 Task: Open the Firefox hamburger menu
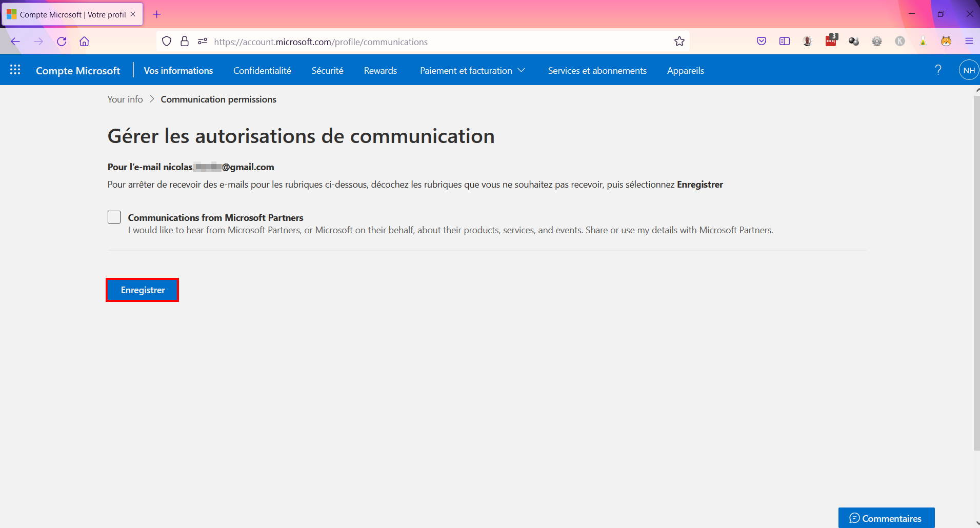(x=969, y=42)
